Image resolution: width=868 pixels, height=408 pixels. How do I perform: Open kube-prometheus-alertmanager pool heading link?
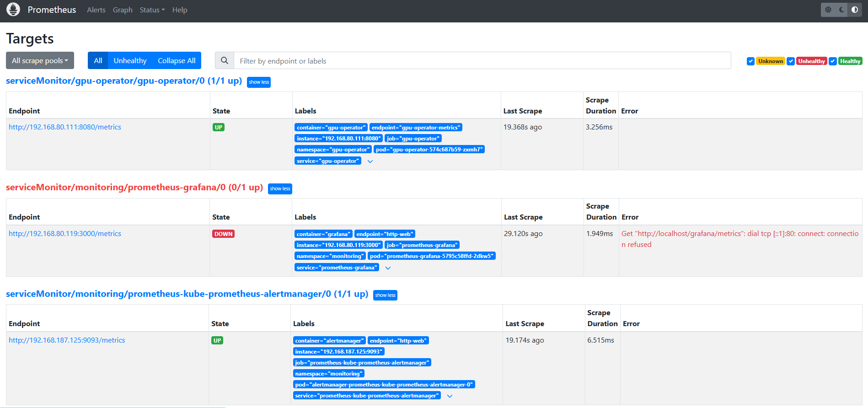(x=187, y=294)
